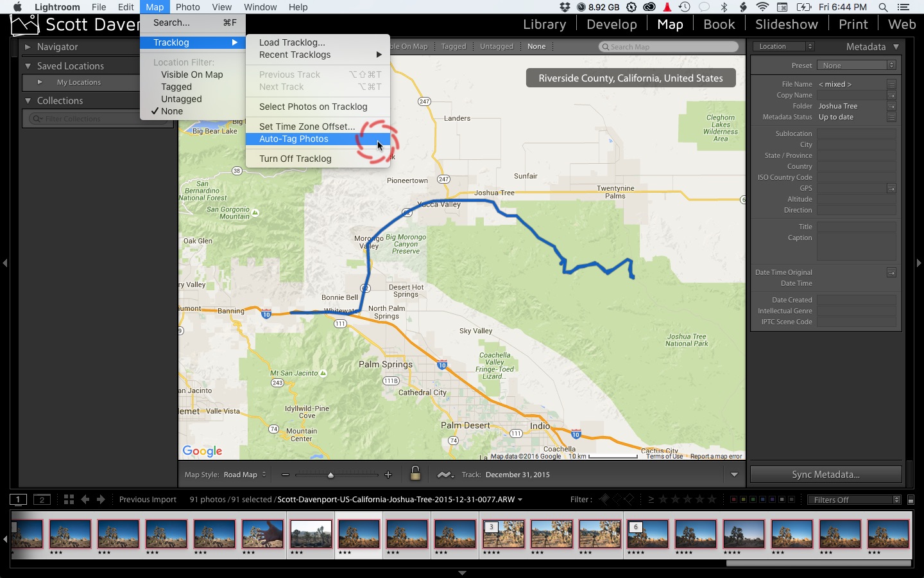Click Date Time Original arrow button

coord(891,272)
